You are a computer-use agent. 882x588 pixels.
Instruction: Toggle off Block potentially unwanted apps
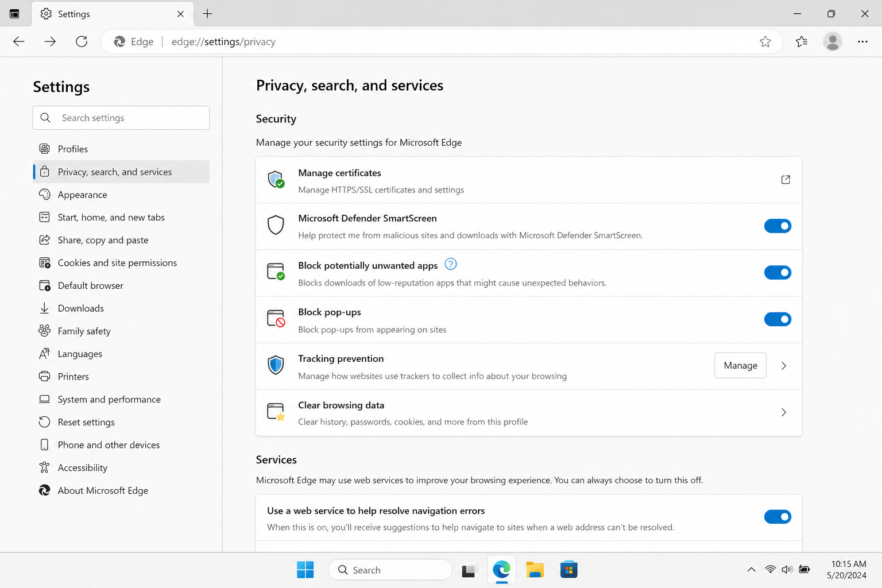[x=777, y=273]
